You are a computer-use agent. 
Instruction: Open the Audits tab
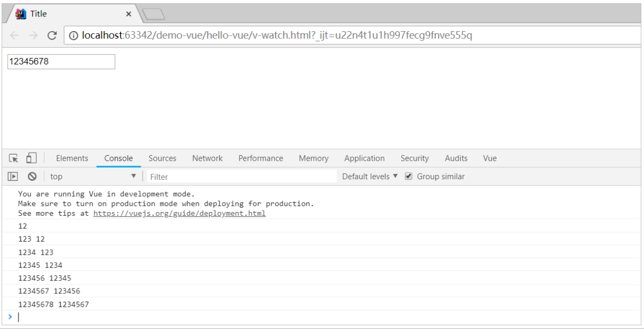456,158
